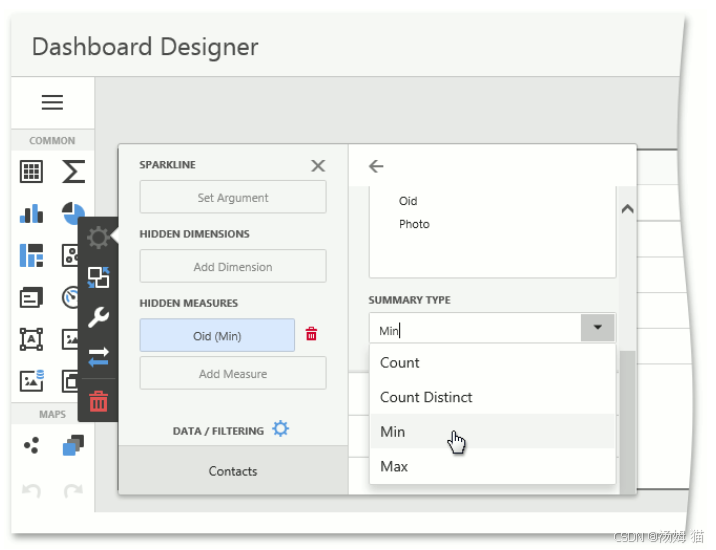
Task: Select the Oid field
Action: [408, 201]
